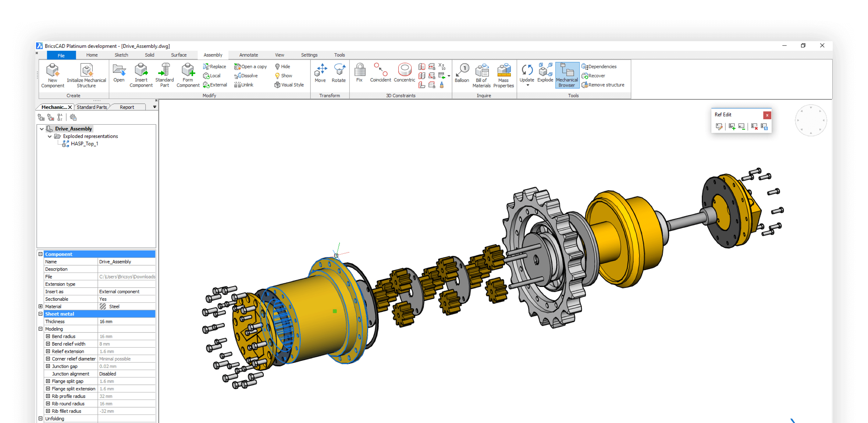Select the Insert Component tool
Viewport: 868px width, 423px height.
pyautogui.click(x=141, y=75)
